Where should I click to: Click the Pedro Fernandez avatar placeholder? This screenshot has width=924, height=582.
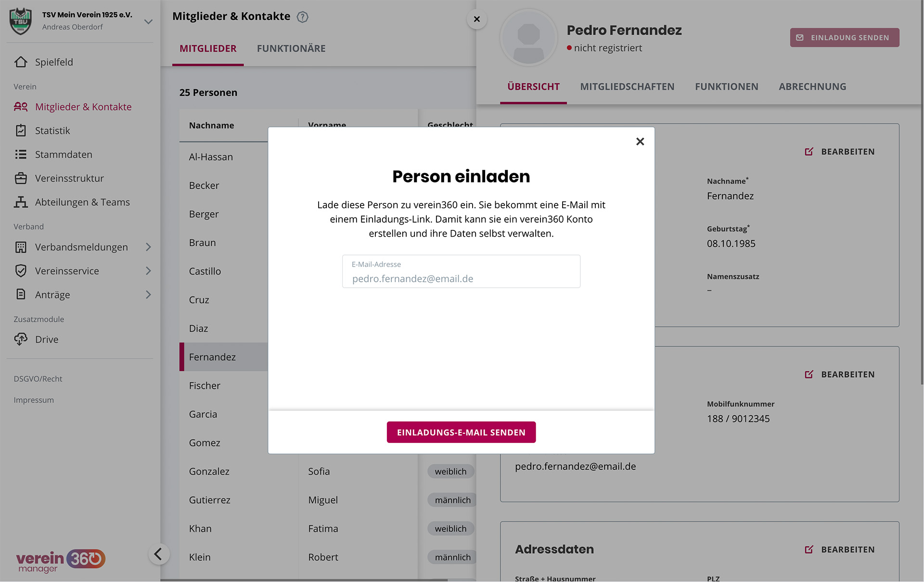[x=528, y=38]
